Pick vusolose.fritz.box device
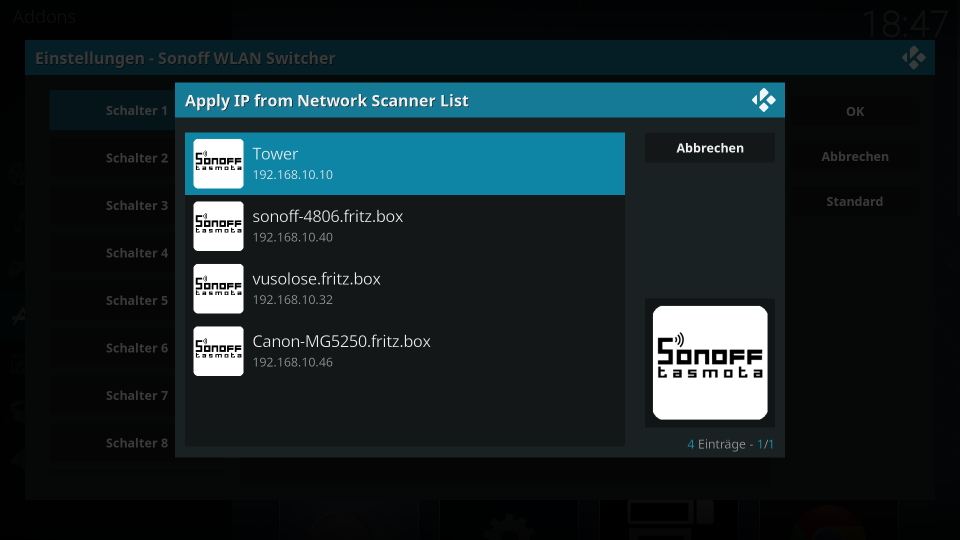Screen dimensions: 960x540 pos(405,288)
